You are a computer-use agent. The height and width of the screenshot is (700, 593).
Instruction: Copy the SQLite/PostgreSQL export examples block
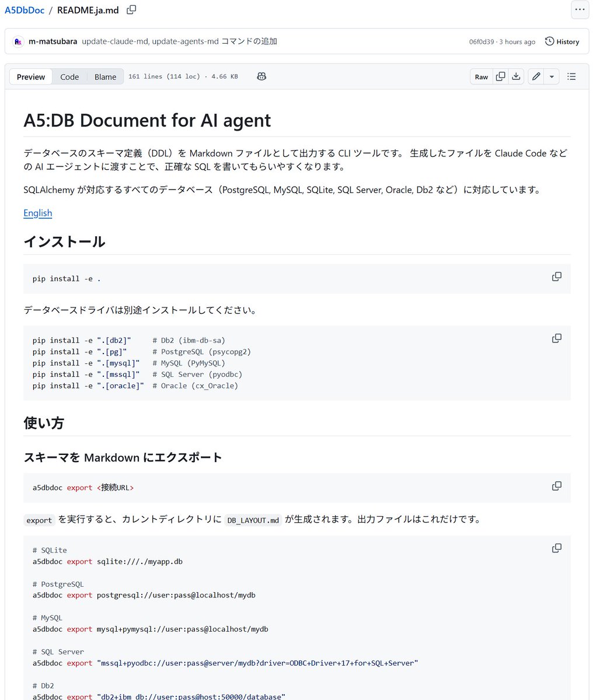pyautogui.click(x=557, y=548)
